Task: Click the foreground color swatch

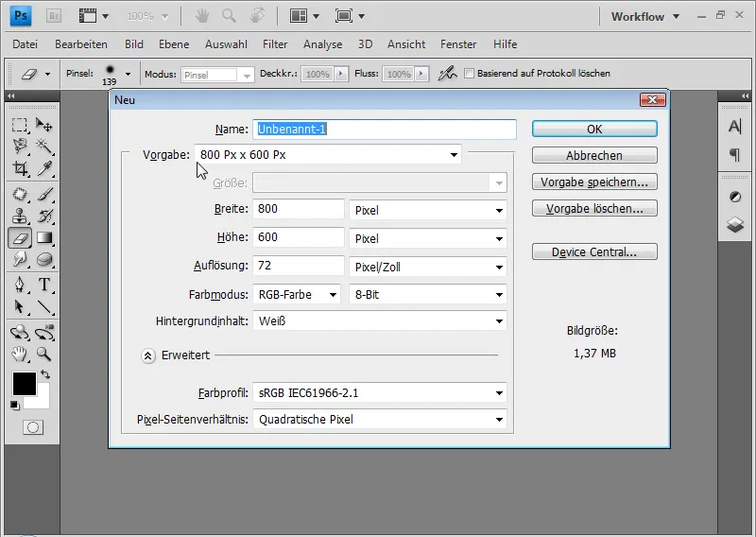Action: (24, 384)
